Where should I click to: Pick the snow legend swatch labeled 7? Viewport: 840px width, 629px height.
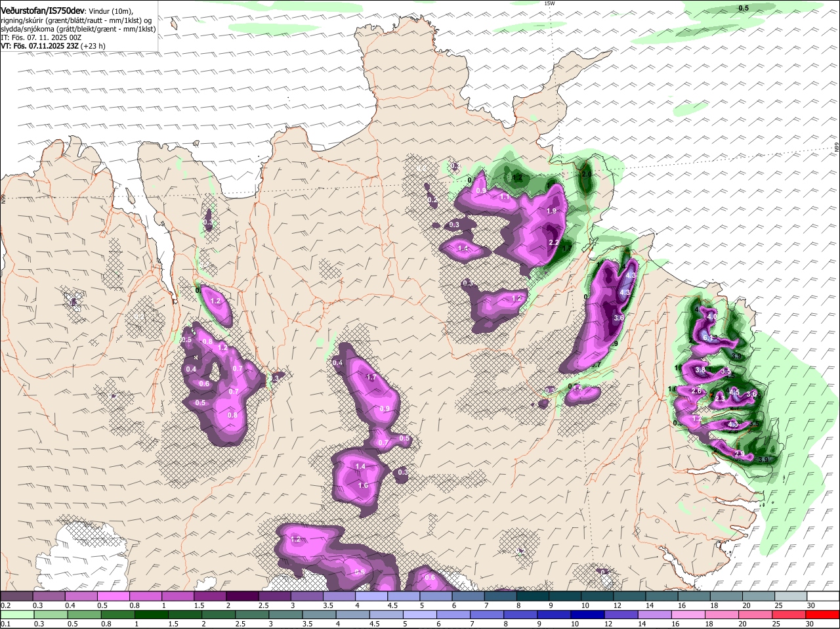500,596
